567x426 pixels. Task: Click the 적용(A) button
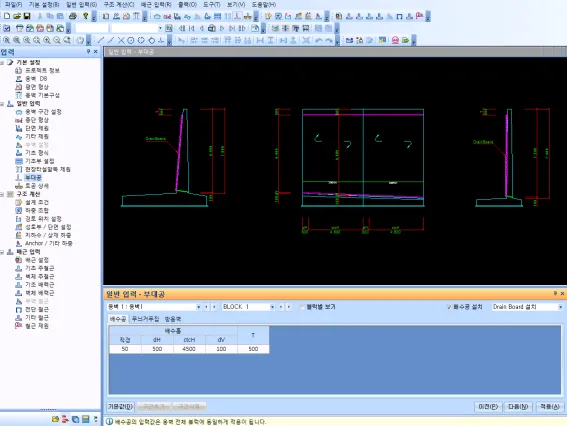(550, 407)
